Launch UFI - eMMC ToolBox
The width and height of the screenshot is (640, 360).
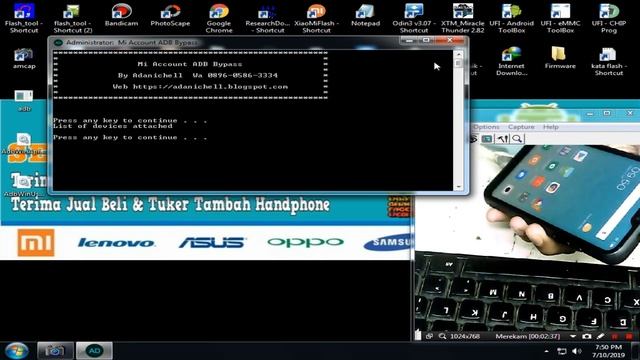pyautogui.click(x=560, y=18)
